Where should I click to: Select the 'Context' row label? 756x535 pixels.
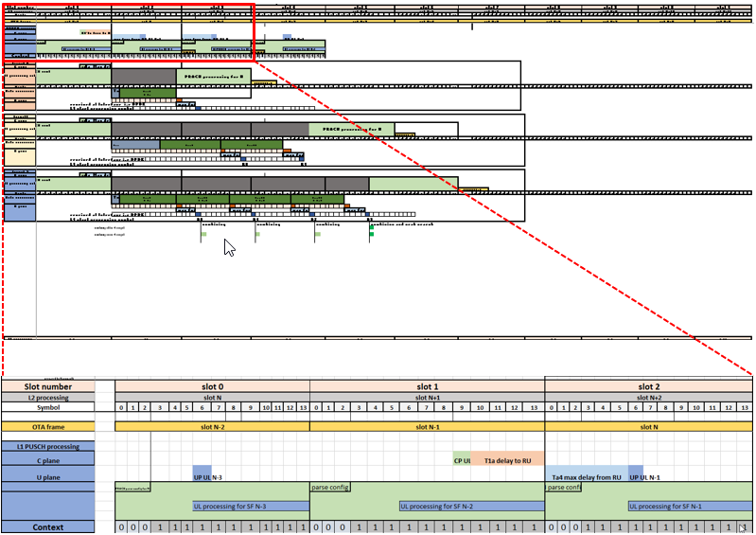(47, 526)
